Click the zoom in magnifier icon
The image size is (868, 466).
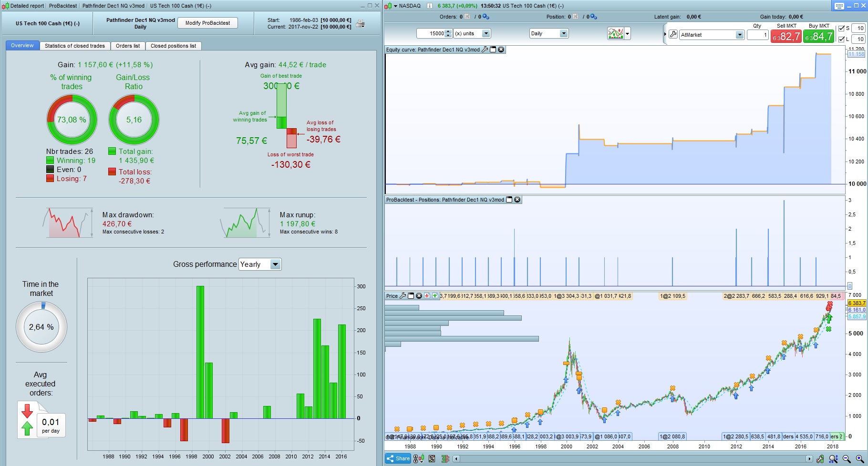pos(859,459)
